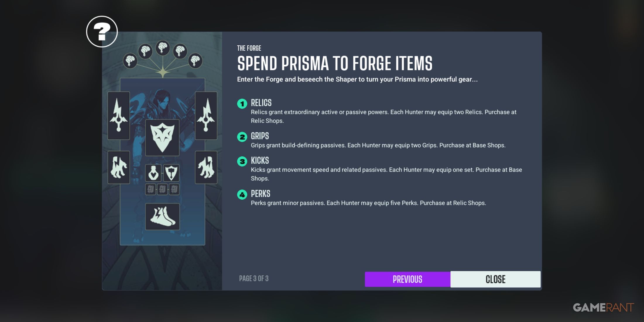Choose the left grip gauntlet slot
Screen dimensions: 644x322
click(119, 167)
